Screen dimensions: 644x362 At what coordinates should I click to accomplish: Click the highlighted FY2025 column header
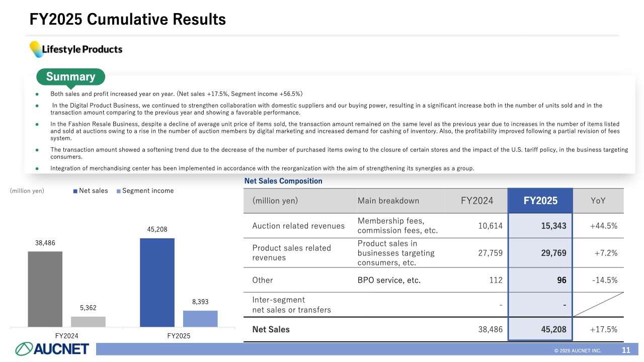(x=540, y=201)
